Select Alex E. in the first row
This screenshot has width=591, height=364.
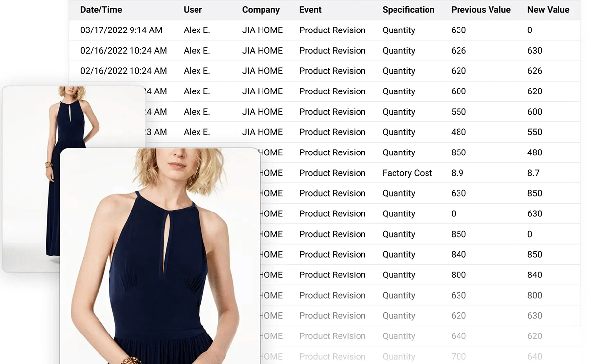coord(197,30)
